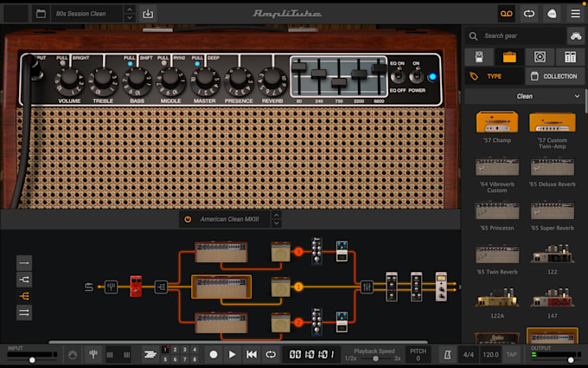Toggle PULL SHIFT on bass knob
The width and height of the screenshot is (588, 368).
(x=130, y=63)
